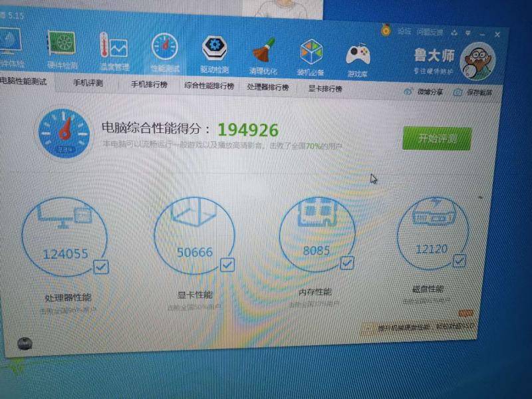This screenshot has height=399, width=532.
Task: Switch to 综合性能排行榜 tab
Action: pyautogui.click(x=209, y=86)
